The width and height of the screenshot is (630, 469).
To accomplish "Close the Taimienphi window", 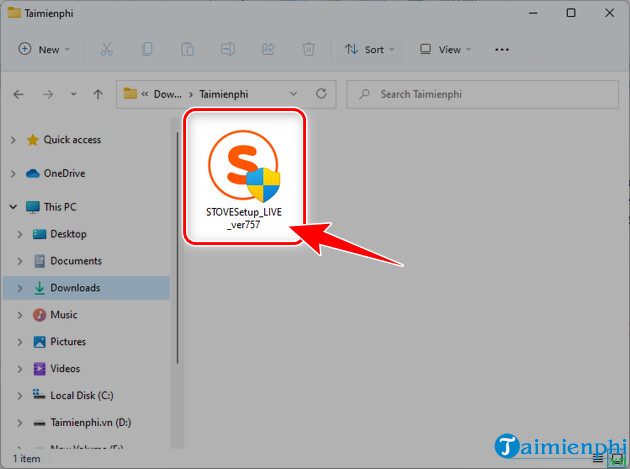I will coord(609,13).
